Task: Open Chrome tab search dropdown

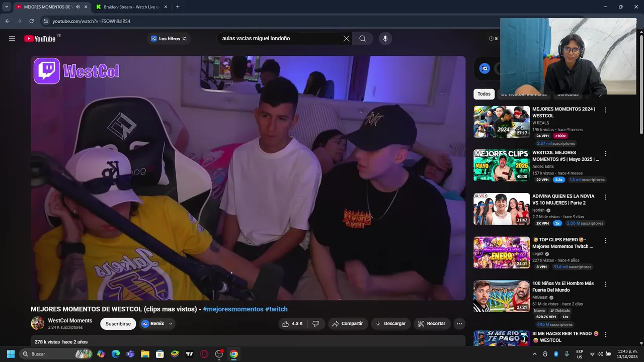Action: (7, 7)
